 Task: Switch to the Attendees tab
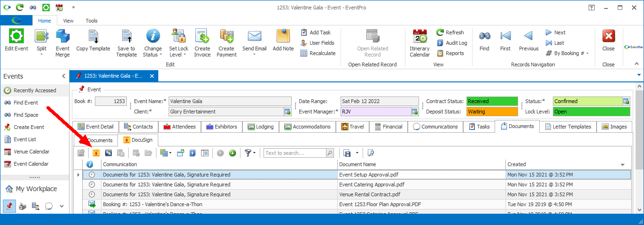[180, 127]
